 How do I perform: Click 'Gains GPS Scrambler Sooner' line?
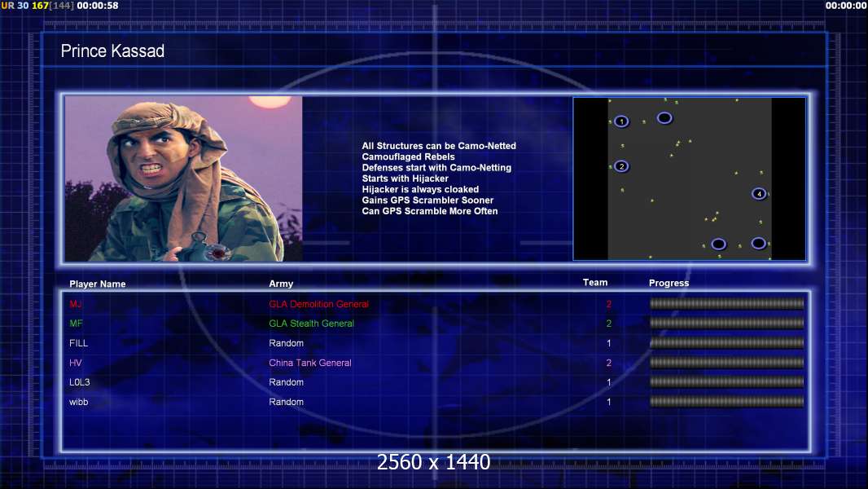[x=428, y=200]
